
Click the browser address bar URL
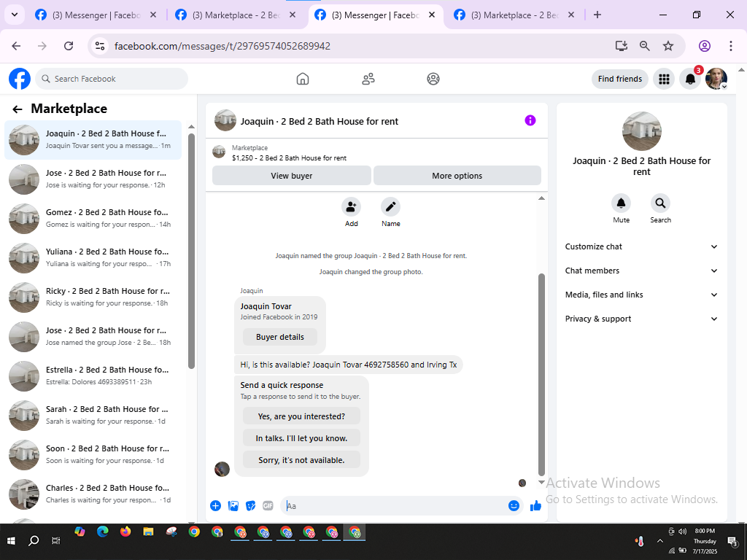(x=222, y=46)
